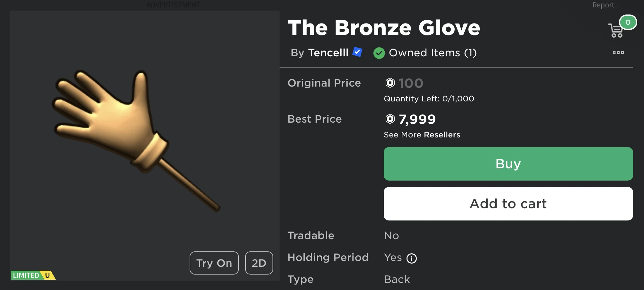The width and height of the screenshot is (644, 290).
Task: Click the Quantity Left indicator
Action: click(x=428, y=98)
